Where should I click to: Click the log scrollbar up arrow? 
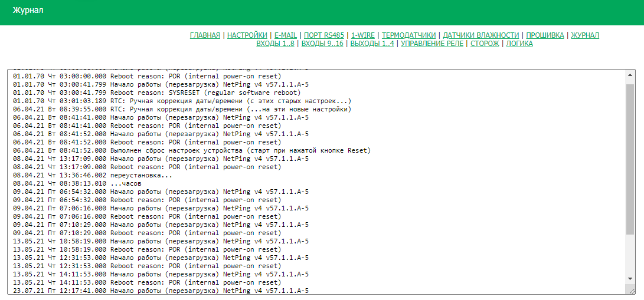click(630, 75)
